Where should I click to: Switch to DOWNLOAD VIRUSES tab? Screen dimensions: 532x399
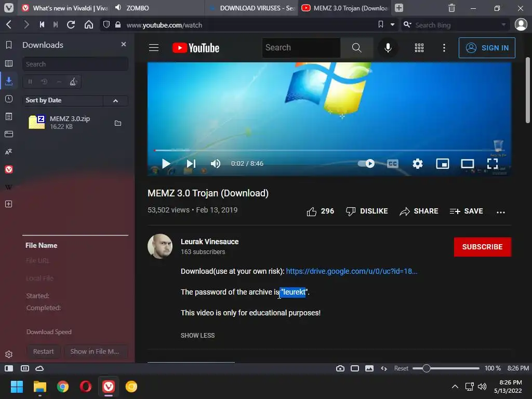pyautogui.click(x=251, y=8)
